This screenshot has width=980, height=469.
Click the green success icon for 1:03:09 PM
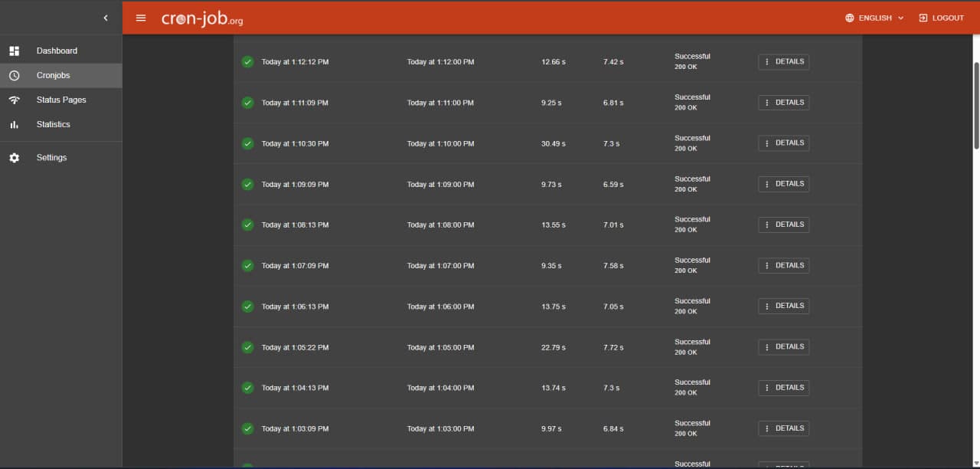coord(247,428)
